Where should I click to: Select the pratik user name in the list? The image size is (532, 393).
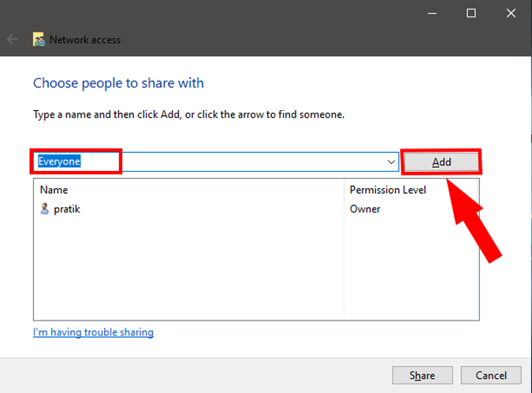coord(67,209)
